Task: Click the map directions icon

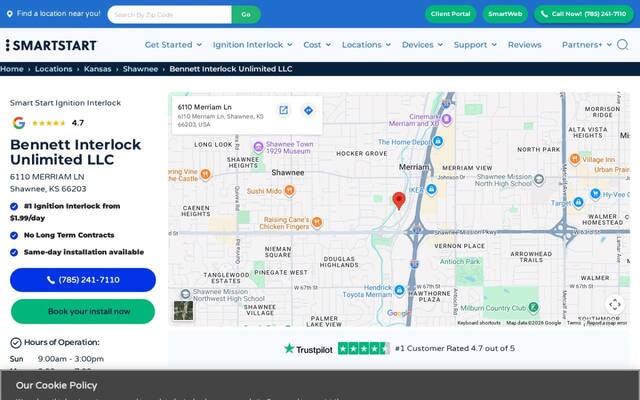Action: (309, 110)
